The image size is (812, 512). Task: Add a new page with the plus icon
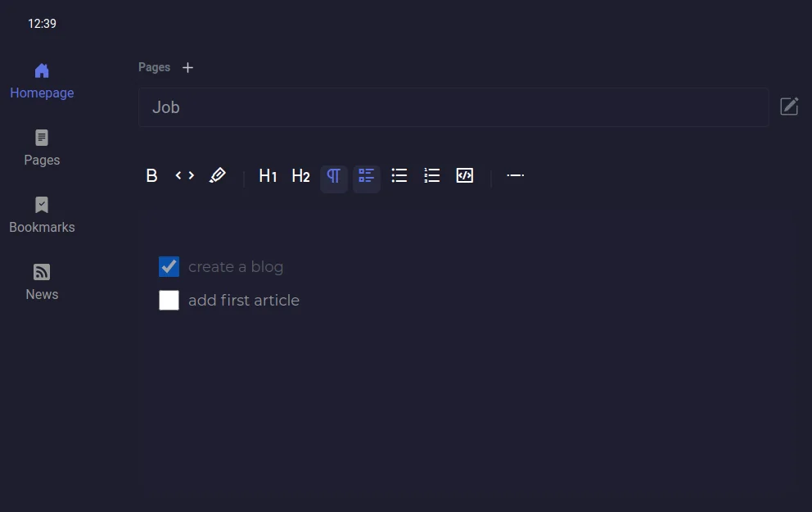[188, 67]
